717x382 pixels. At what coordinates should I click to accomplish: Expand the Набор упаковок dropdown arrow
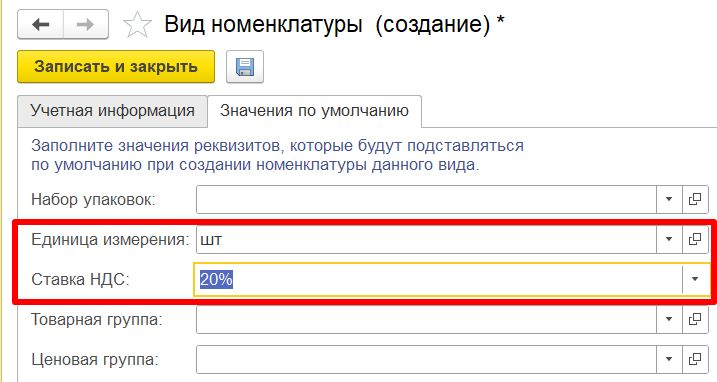[x=669, y=199]
